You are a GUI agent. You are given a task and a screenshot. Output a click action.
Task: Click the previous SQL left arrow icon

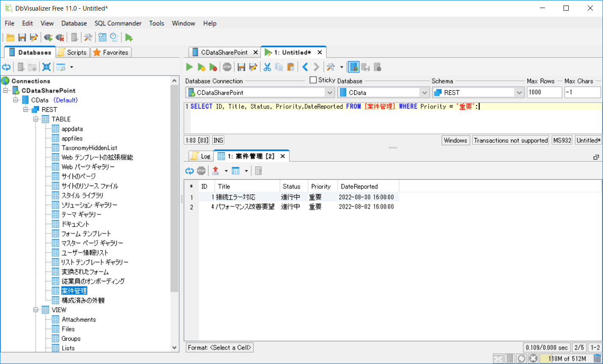tap(305, 67)
